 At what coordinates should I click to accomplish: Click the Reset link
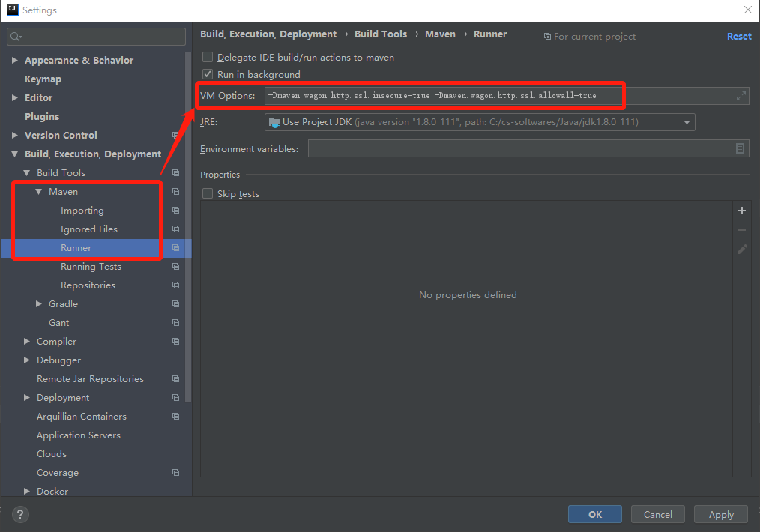tap(739, 36)
